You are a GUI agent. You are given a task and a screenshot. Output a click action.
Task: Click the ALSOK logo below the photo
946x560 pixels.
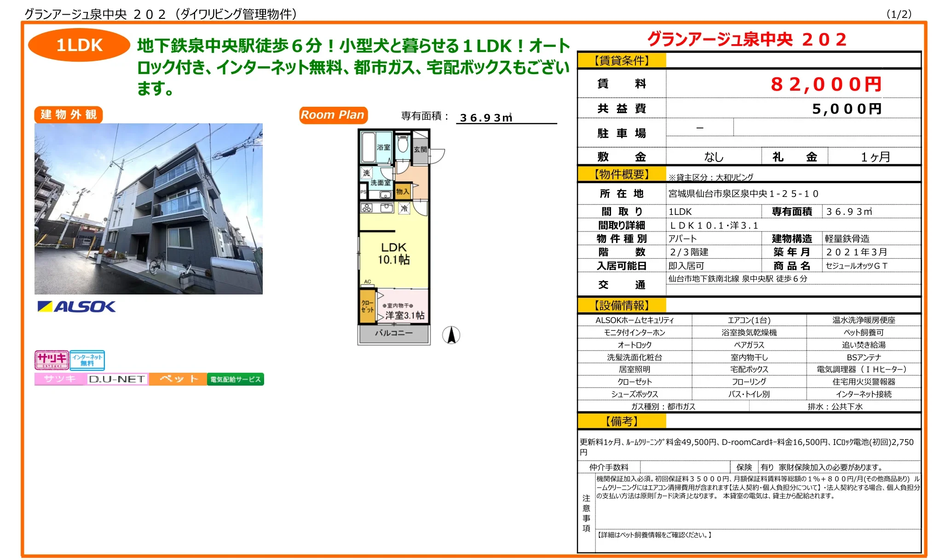coord(76,306)
